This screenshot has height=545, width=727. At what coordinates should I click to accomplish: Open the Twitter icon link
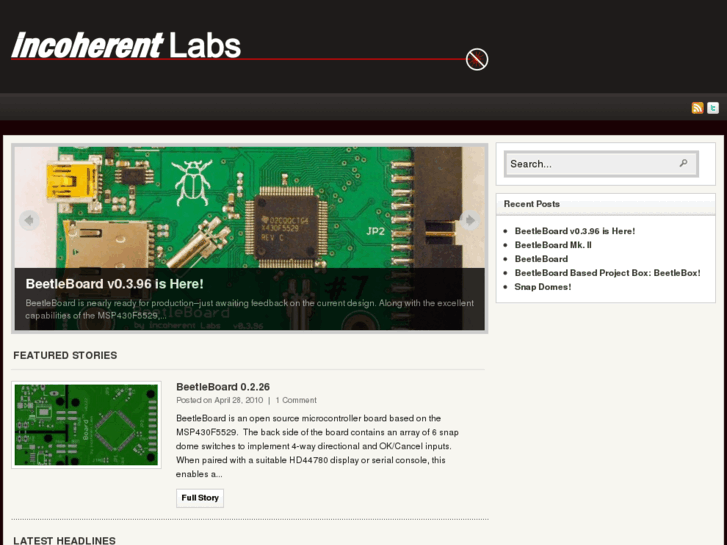tap(713, 108)
